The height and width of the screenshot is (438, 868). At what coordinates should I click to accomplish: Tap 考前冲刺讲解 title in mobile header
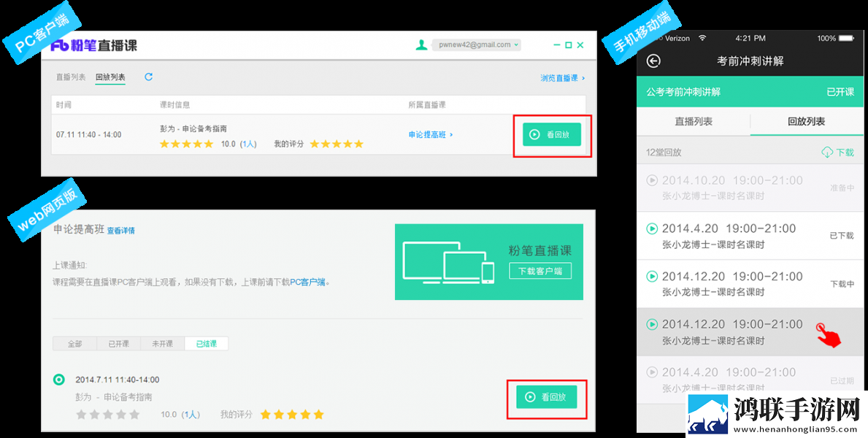[750, 61]
